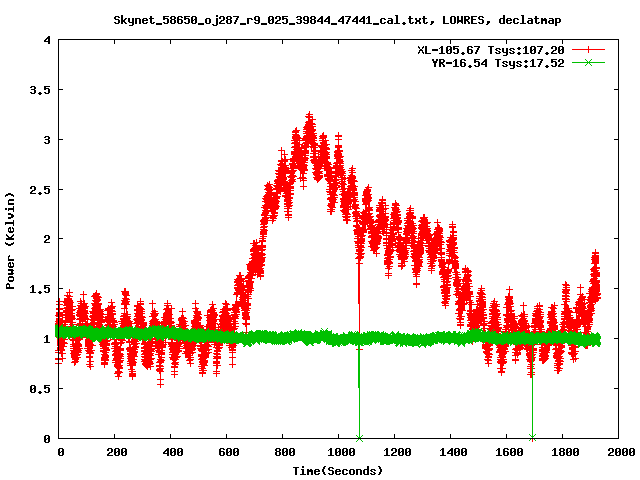This screenshot has height=480, width=640.
Task: Click the x-axis tick label 1400
Action: (x=453, y=452)
